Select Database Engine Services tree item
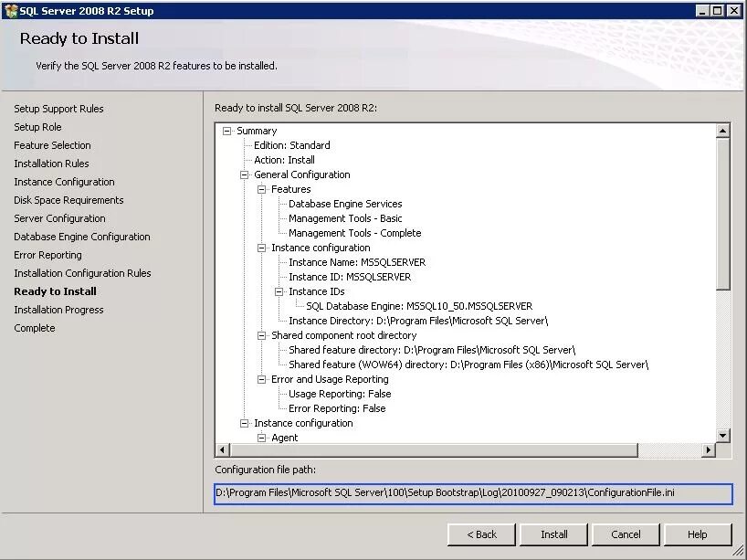 point(345,204)
